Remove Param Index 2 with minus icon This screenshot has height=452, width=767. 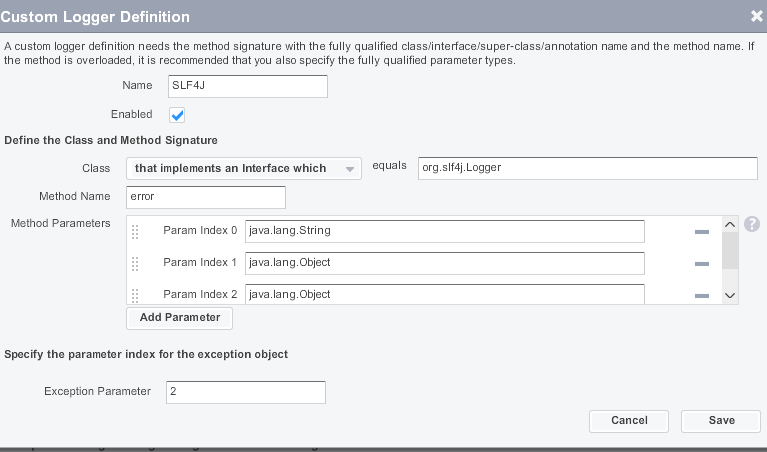[701, 294]
